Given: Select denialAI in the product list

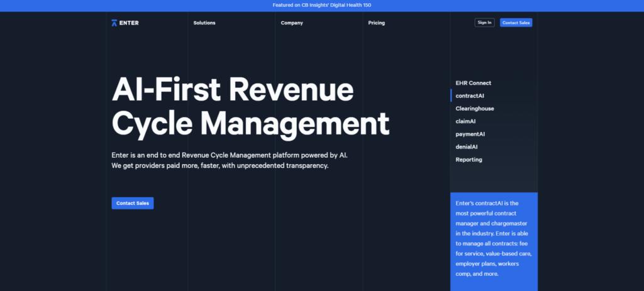Looking at the screenshot, I should 467,146.
